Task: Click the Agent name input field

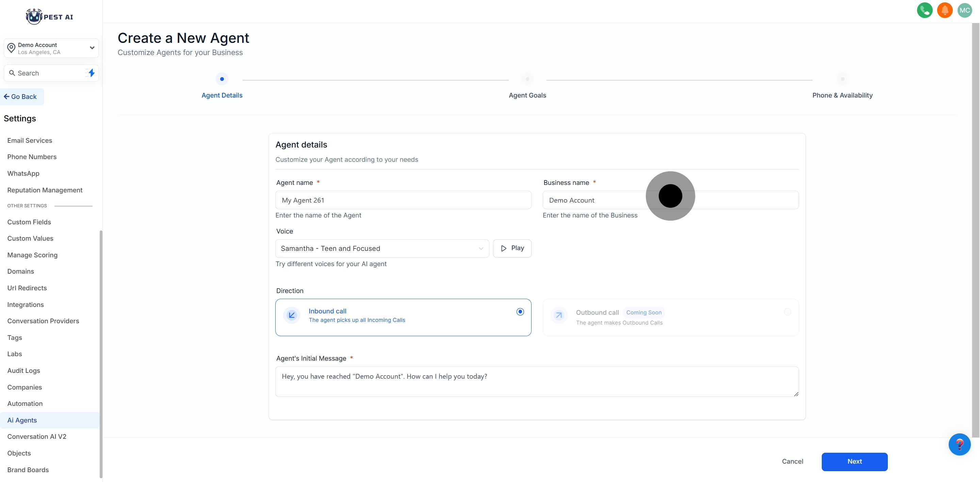Action: coord(403,200)
